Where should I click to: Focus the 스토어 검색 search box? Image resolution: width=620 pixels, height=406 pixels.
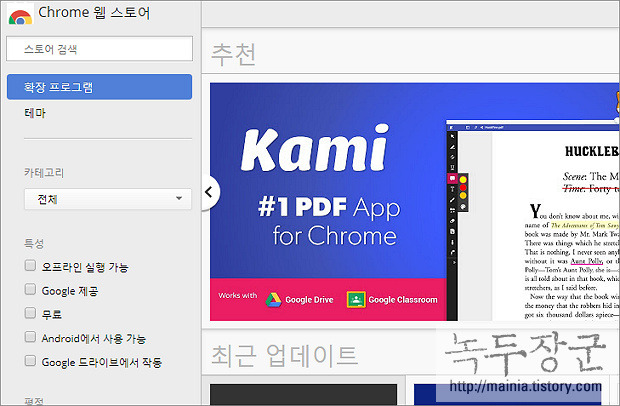(x=99, y=49)
